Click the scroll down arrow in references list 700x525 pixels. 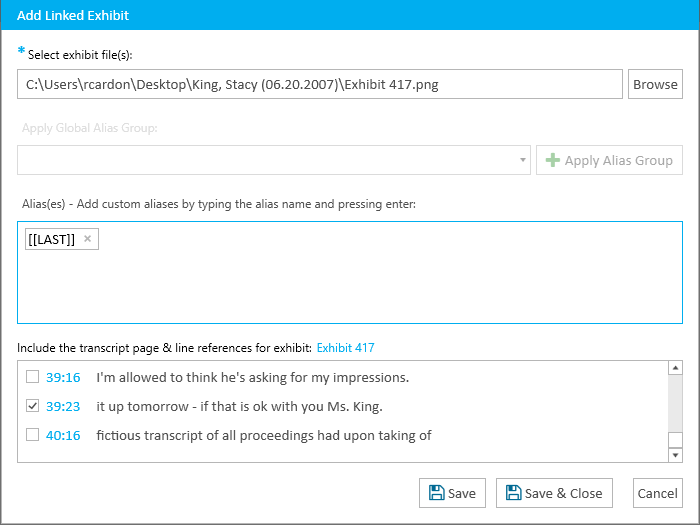point(675,455)
